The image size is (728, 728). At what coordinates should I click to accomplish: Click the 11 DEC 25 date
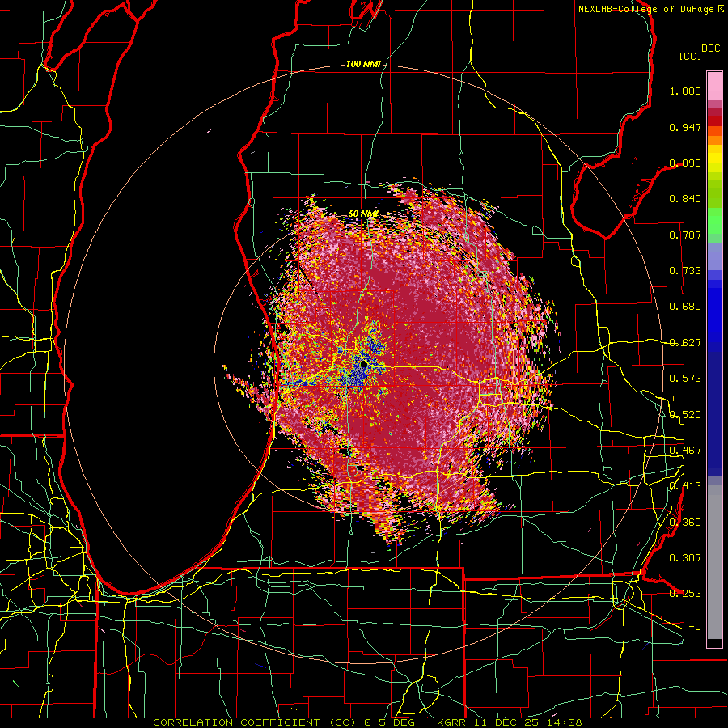pyautogui.click(x=505, y=722)
